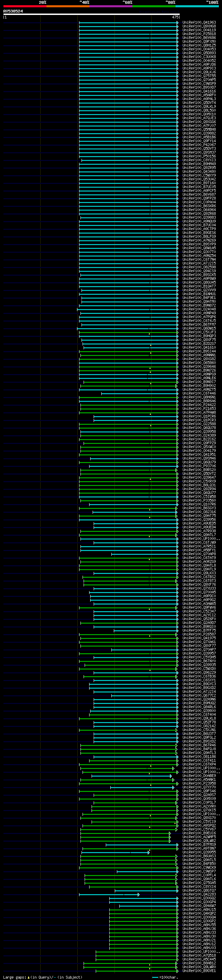This screenshot has width=222, height=980.
Task: Select UniRef100_Q107R6 label
Action: (199, 504)
